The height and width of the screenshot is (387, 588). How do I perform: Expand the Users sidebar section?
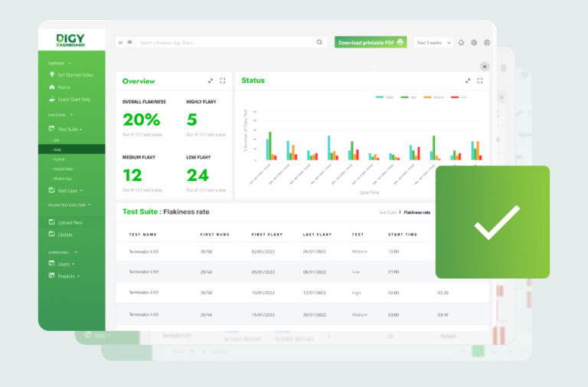[65, 264]
